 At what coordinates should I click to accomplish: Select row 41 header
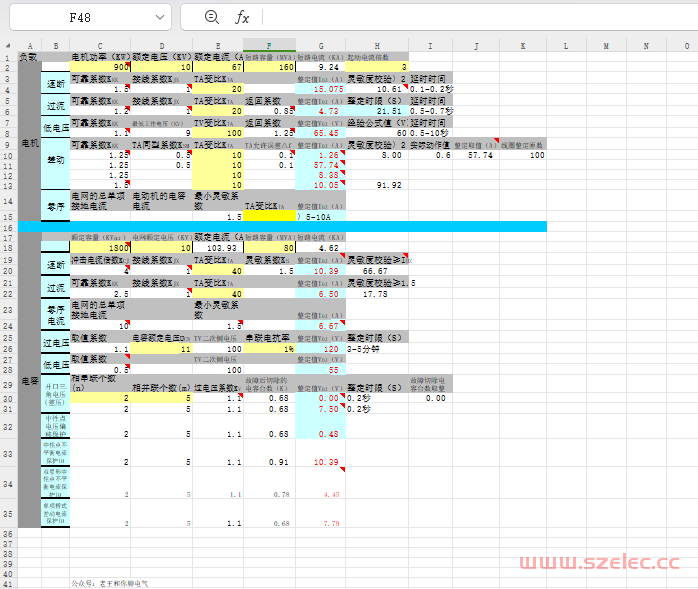pyautogui.click(x=8, y=584)
